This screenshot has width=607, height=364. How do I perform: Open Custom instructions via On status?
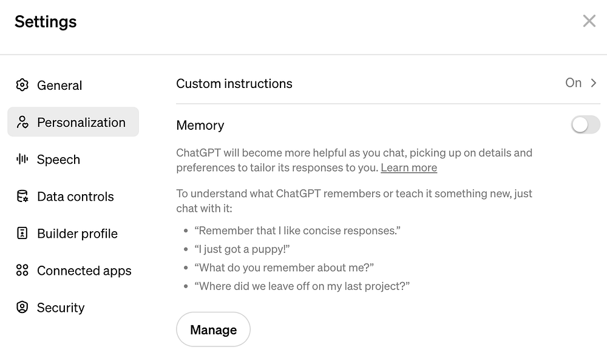[573, 83]
